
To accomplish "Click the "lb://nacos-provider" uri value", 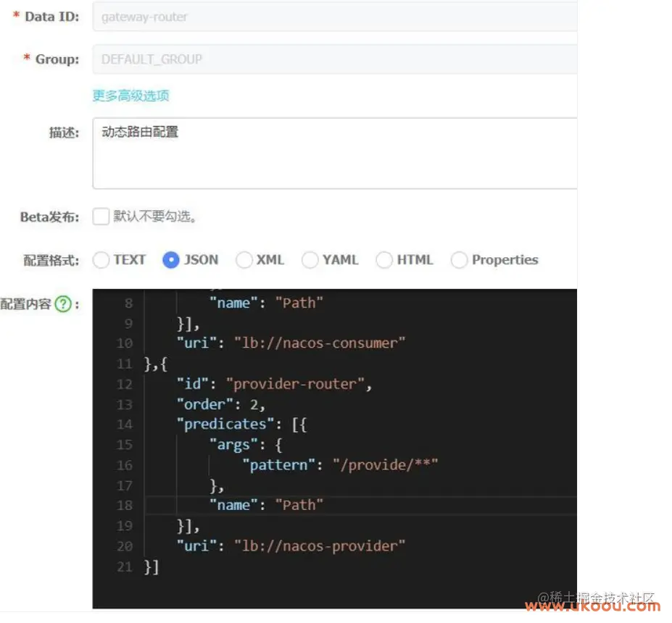I will pos(320,546).
